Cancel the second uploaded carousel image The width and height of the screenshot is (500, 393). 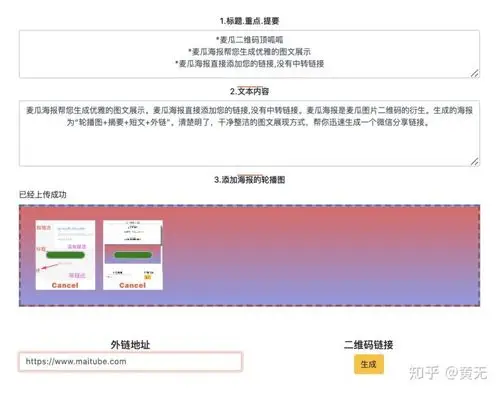point(133,285)
